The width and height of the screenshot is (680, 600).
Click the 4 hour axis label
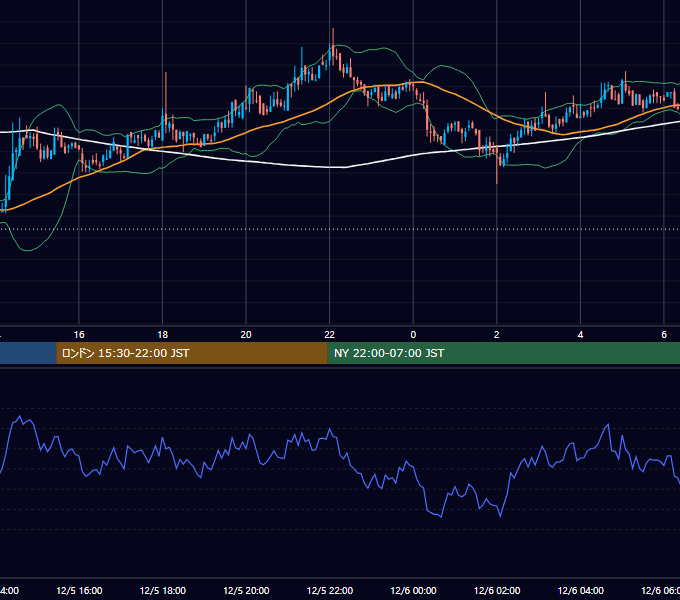point(580,335)
